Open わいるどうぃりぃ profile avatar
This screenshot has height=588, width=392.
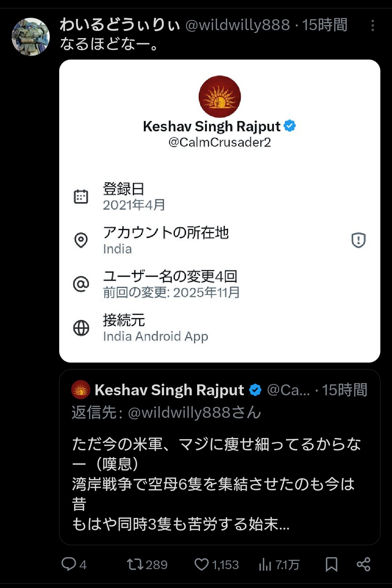30,37
